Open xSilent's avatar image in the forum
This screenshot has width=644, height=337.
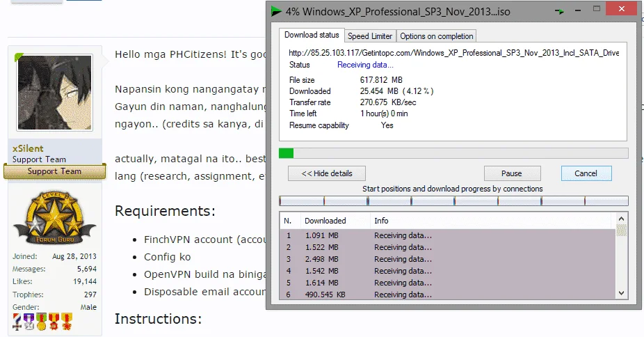coord(55,93)
